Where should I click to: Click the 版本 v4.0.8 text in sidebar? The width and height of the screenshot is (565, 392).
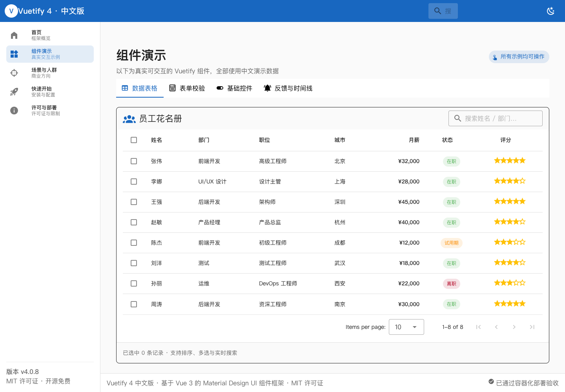(x=22, y=372)
